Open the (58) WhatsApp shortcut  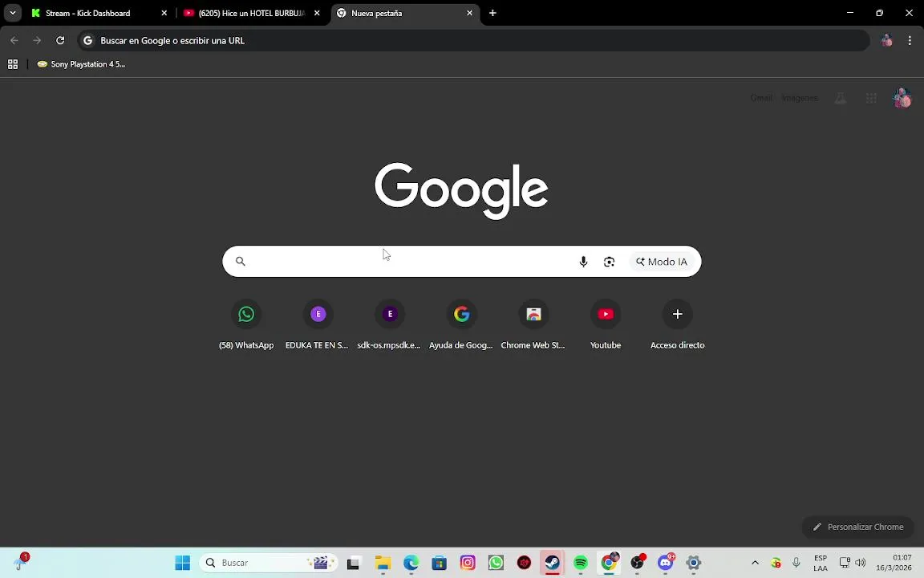(x=246, y=325)
